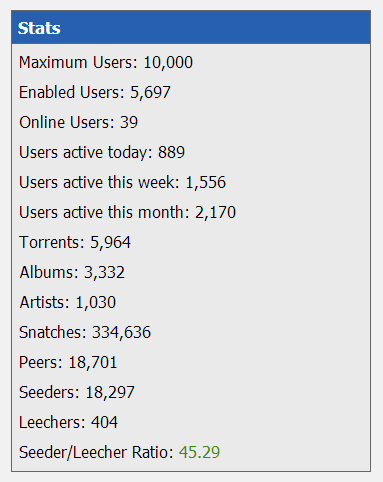Click the Torrents: 5,964 stat
This screenshot has height=482, width=383.
pyautogui.click(x=75, y=242)
